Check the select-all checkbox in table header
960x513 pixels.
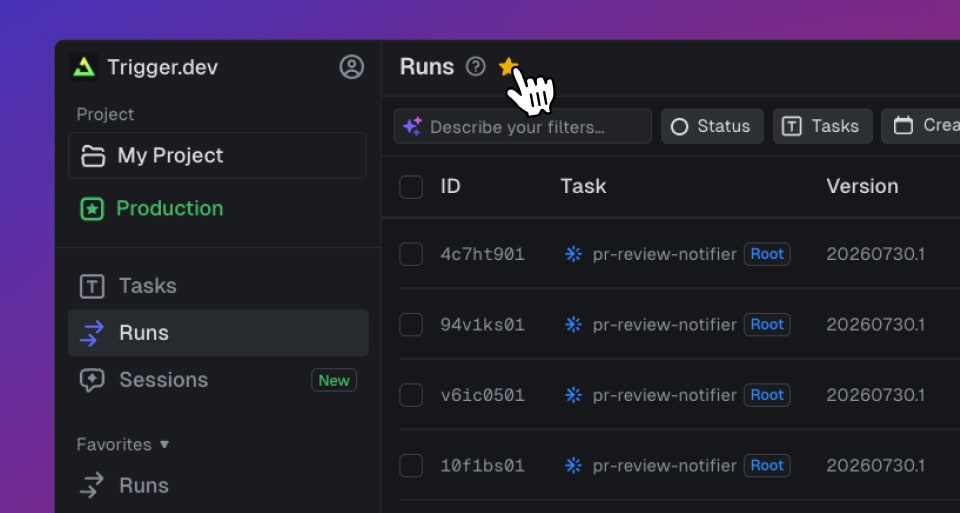pyautogui.click(x=411, y=187)
